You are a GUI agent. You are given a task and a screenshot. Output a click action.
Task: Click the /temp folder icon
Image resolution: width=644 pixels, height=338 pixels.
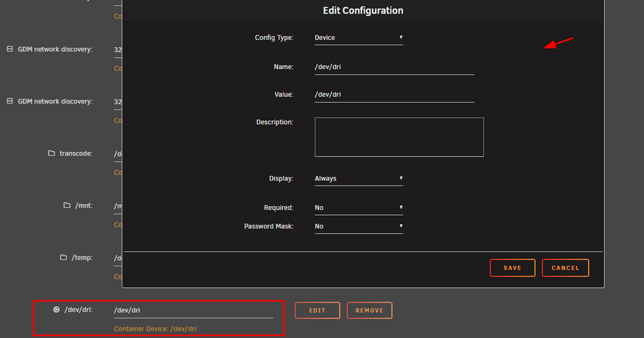point(63,257)
